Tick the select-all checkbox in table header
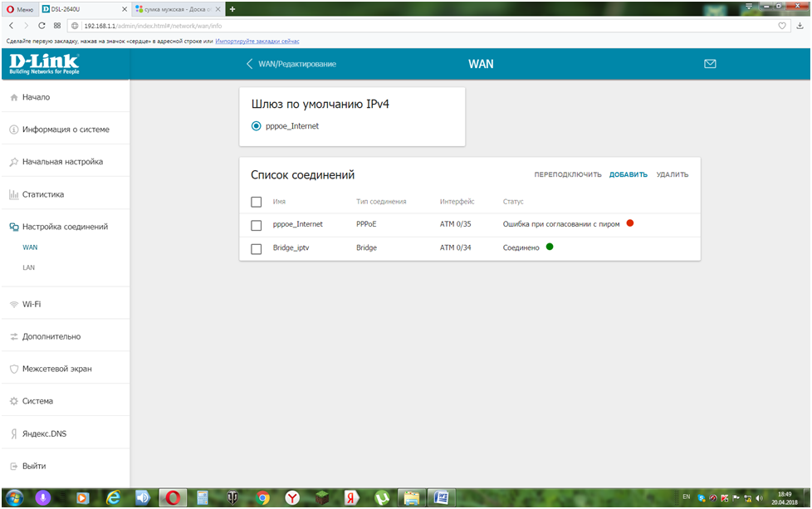812x509 pixels. coord(256,202)
